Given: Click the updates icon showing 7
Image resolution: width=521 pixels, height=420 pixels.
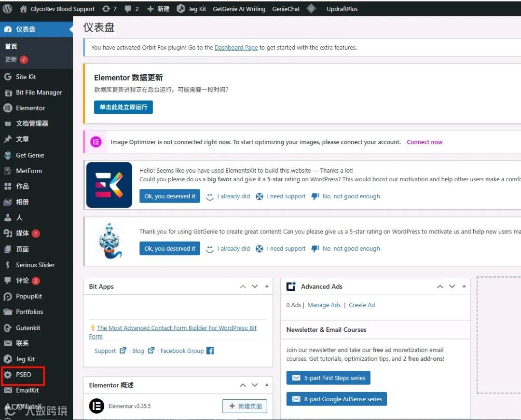Looking at the screenshot, I should 106,9.
